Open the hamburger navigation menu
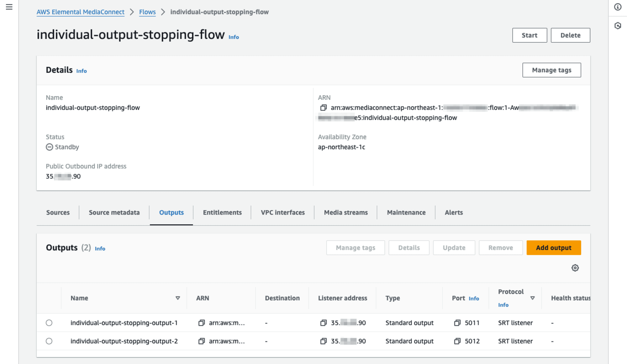 tap(9, 7)
